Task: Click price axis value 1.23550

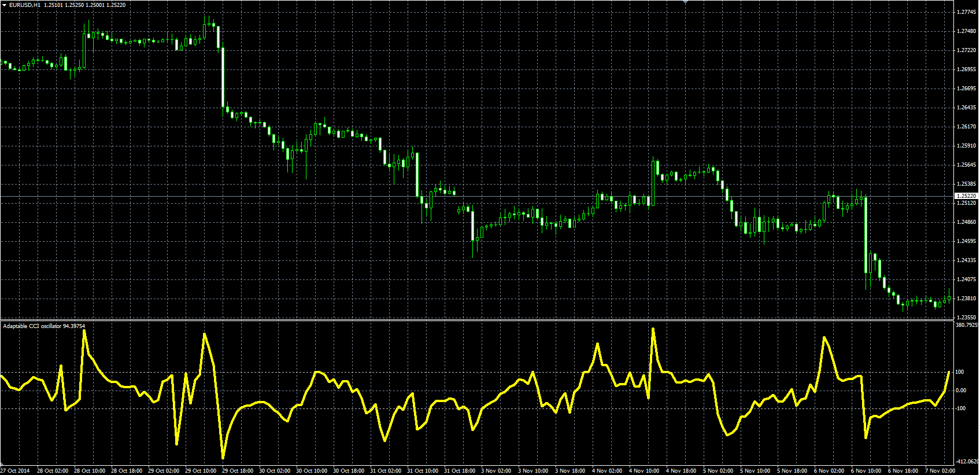Action: point(966,318)
